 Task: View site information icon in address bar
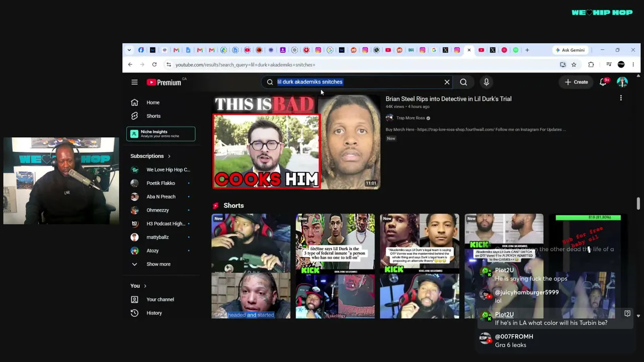169,64
